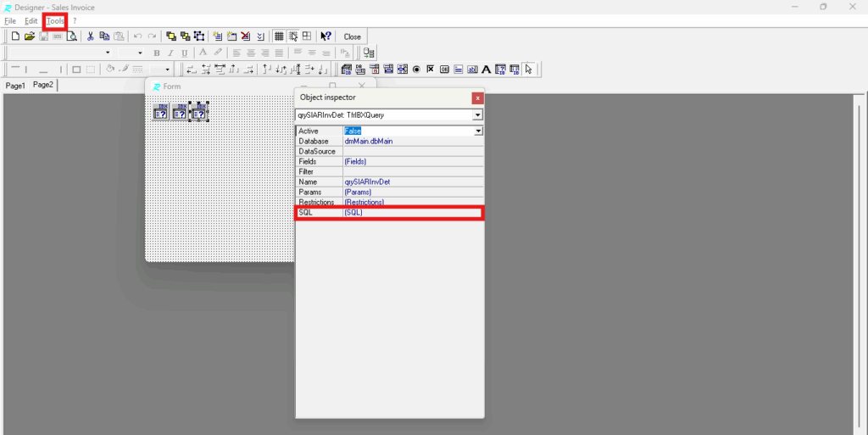Activate the select-objects arrow pointer tool
868x435 pixels.
pyautogui.click(x=529, y=70)
